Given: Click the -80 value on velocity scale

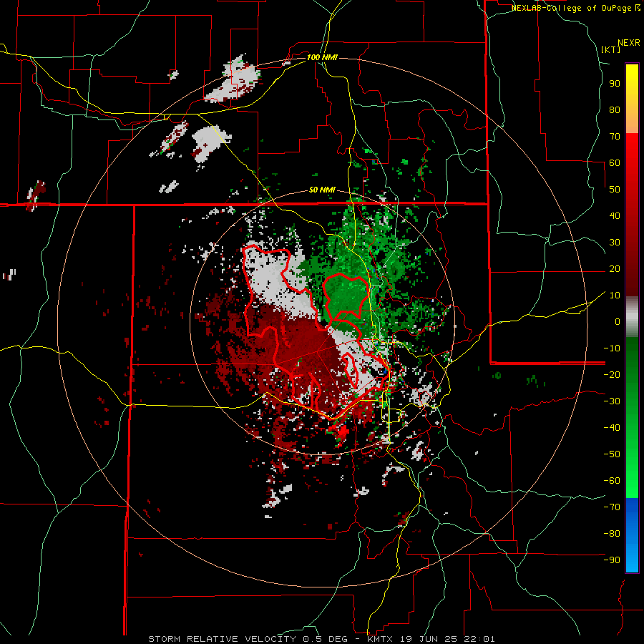Looking at the screenshot, I should point(612,534).
